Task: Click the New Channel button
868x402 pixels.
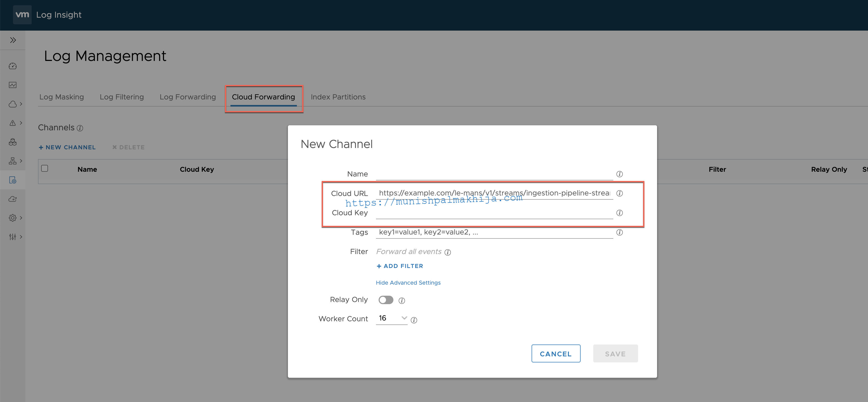Action: pos(67,147)
